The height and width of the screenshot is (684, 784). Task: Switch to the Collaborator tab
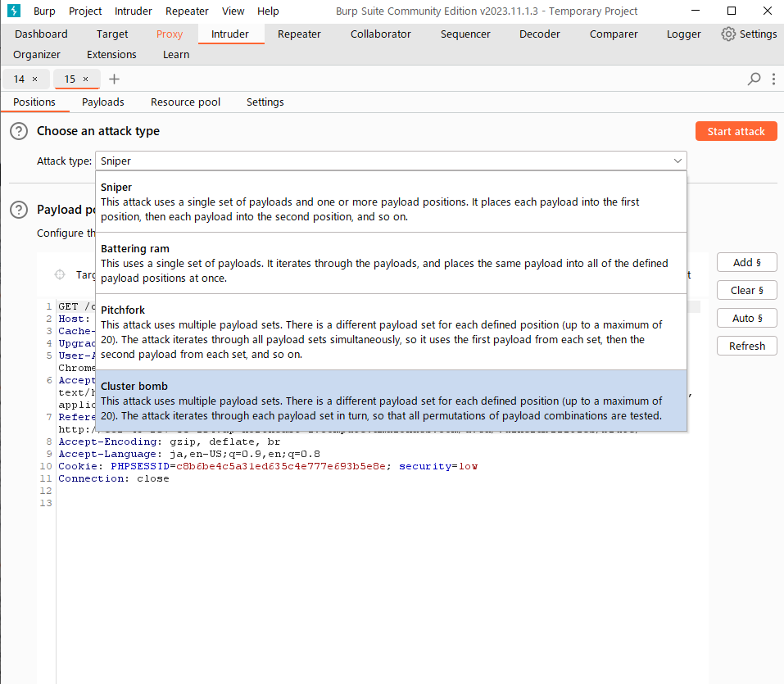click(x=380, y=34)
